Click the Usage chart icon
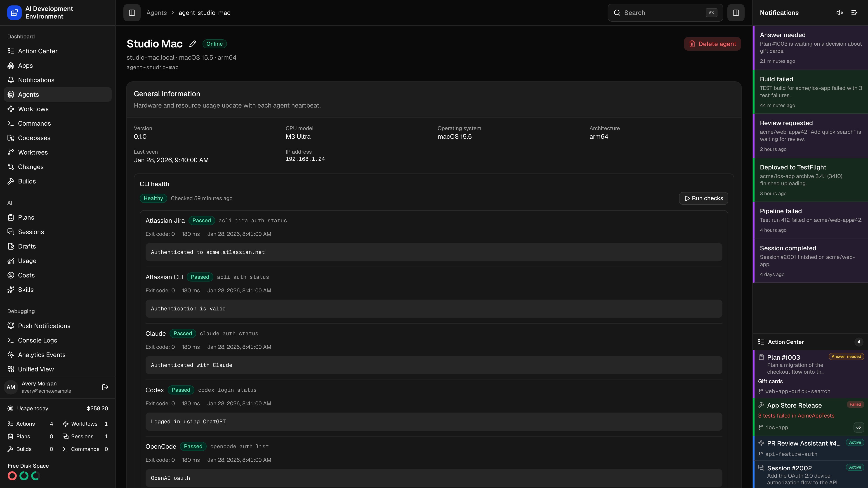This screenshot has height=488, width=868. tap(11, 261)
